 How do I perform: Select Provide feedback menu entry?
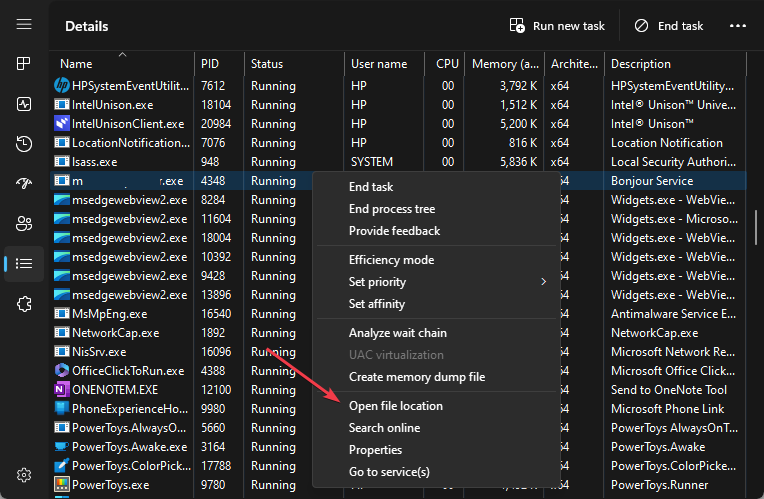(437, 230)
